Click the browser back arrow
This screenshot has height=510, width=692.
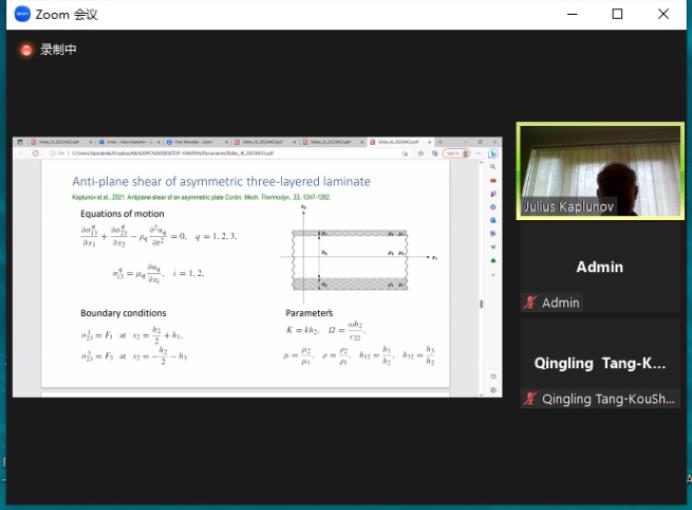(20, 153)
